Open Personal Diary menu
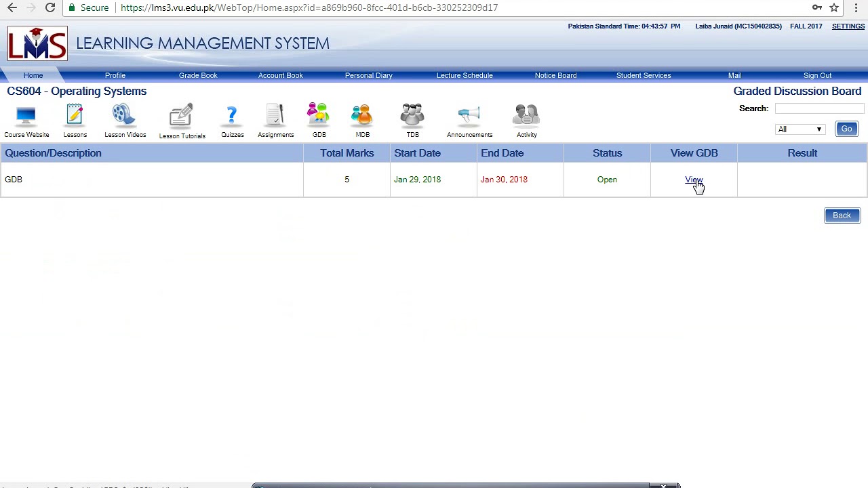The width and height of the screenshot is (868, 488). point(368,75)
